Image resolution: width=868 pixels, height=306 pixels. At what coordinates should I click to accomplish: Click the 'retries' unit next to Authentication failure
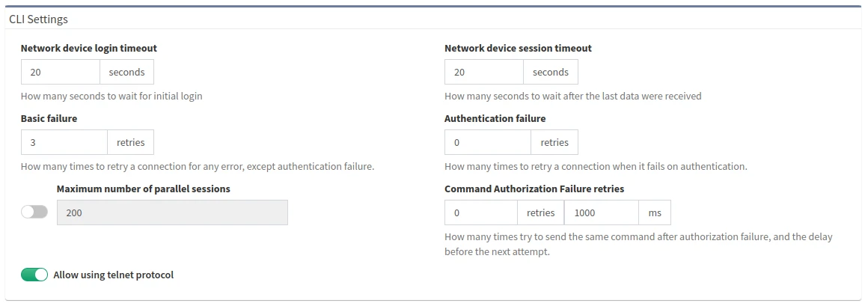[554, 142]
